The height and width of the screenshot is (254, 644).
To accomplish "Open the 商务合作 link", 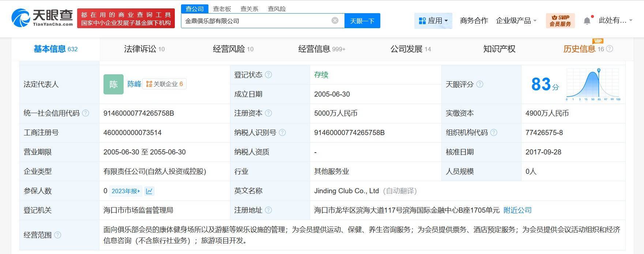I will [474, 20].
